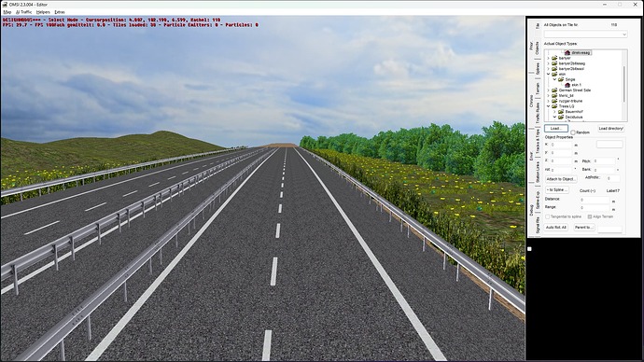
Task: Toggle the Tangential to spline checkbox
Action: click(548, 216)
